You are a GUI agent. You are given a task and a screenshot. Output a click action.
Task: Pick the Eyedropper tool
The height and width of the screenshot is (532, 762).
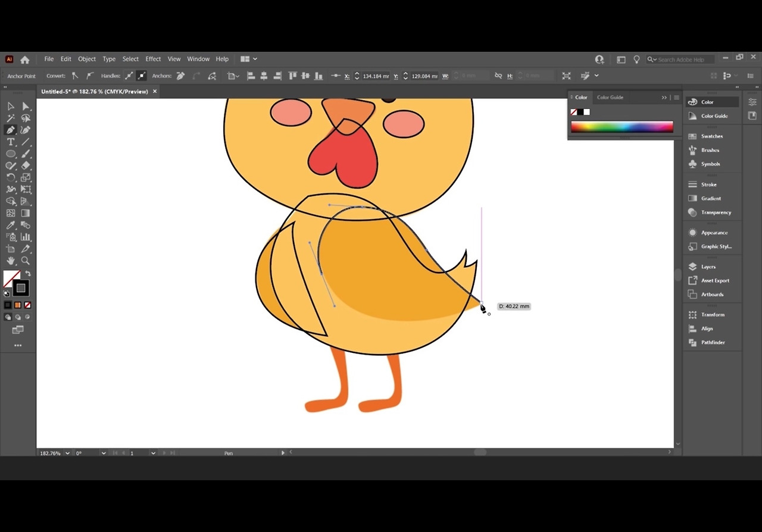pos(11,225)
